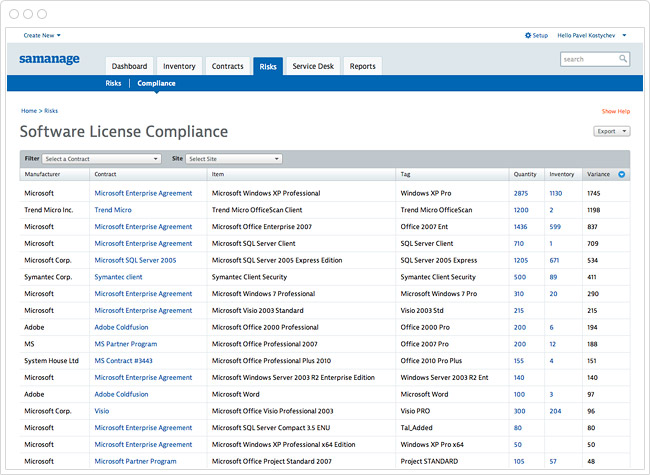650x475 pixels.
Task: Open Enterprise Agreement link for SQL Server Client
Action: [x=143, y=243]
